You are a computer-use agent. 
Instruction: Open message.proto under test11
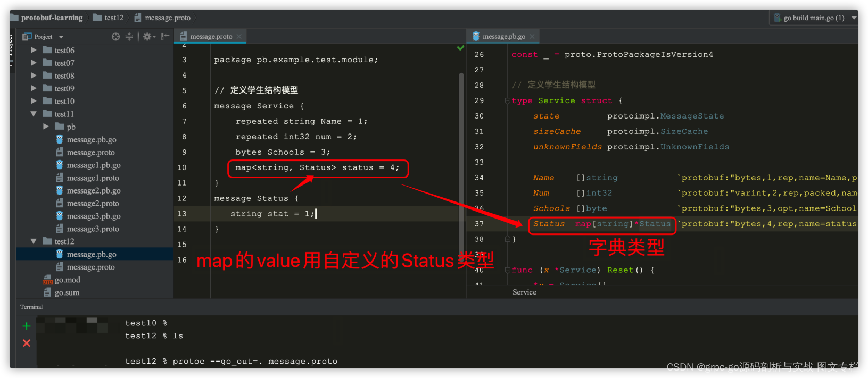point(90,153)
